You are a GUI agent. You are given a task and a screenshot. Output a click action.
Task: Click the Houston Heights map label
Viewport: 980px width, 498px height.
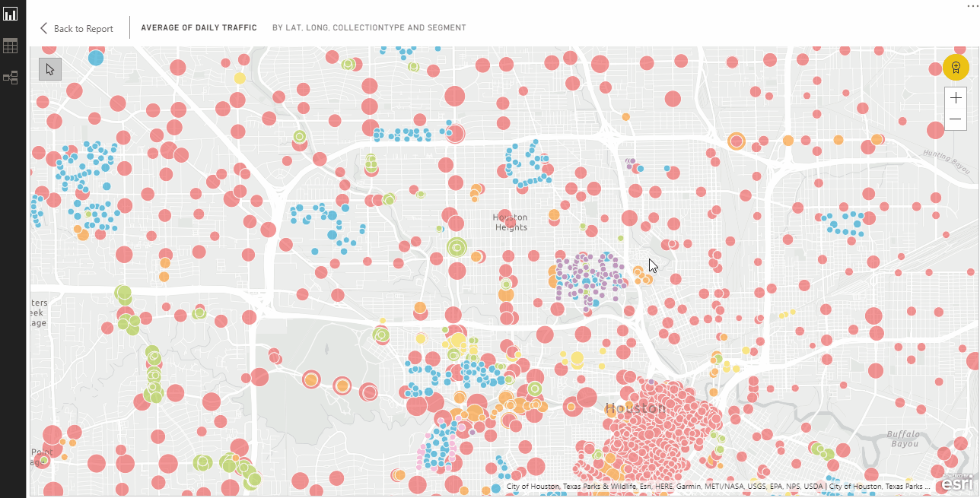pos(511,223)
